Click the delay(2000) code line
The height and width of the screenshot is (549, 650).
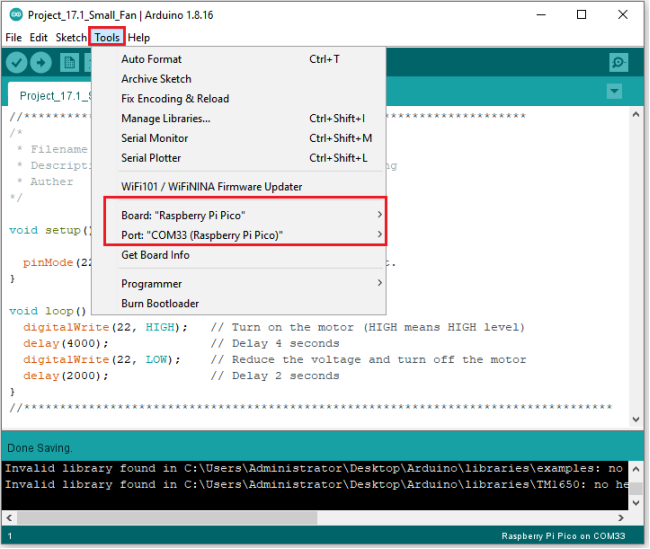click(65, 376)
